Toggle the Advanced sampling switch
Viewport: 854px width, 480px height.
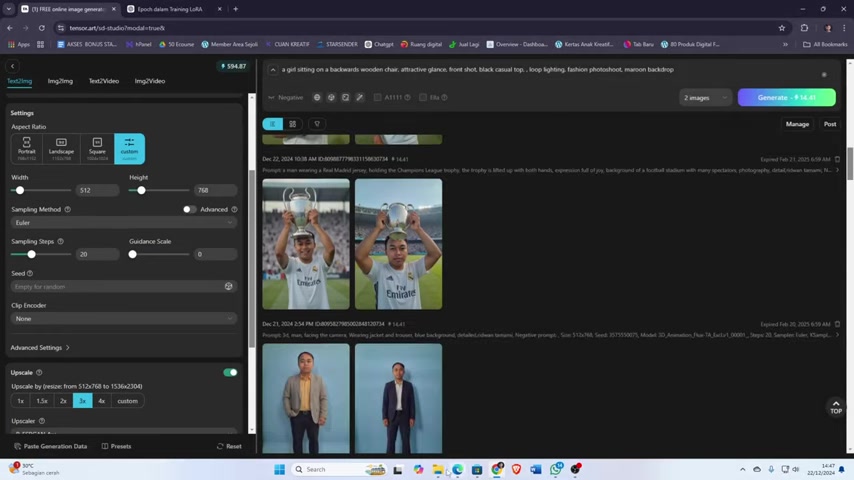189,209
